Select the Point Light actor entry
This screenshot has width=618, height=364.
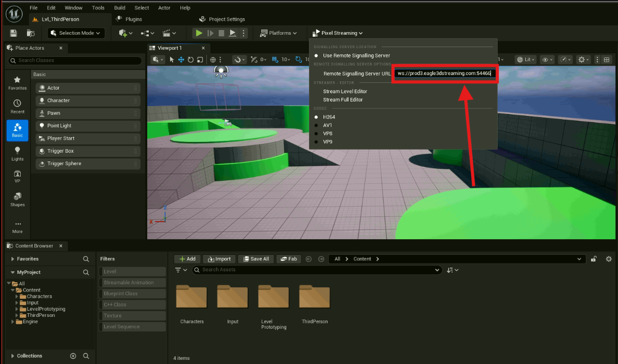88,125
